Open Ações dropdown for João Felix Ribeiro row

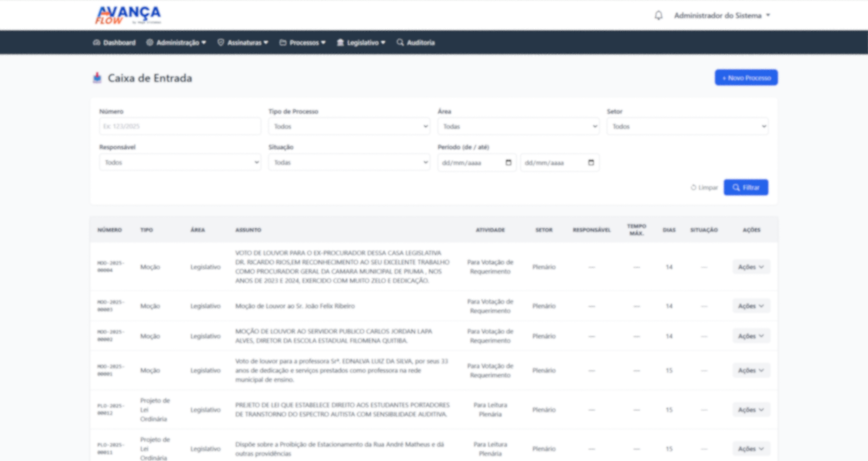(751, 306)
